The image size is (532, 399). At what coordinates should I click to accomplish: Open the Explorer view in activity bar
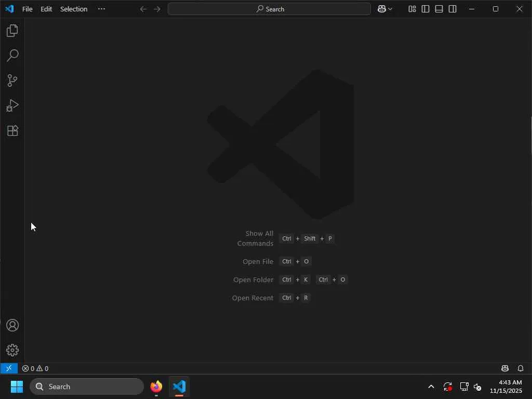tap(12, 31)
